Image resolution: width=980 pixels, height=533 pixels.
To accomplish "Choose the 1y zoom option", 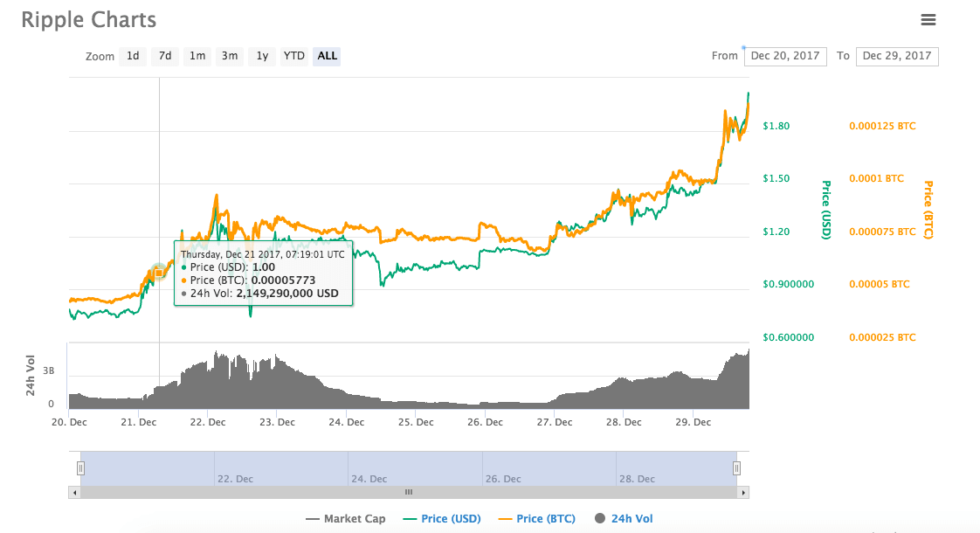I will [x=262, y=56].
